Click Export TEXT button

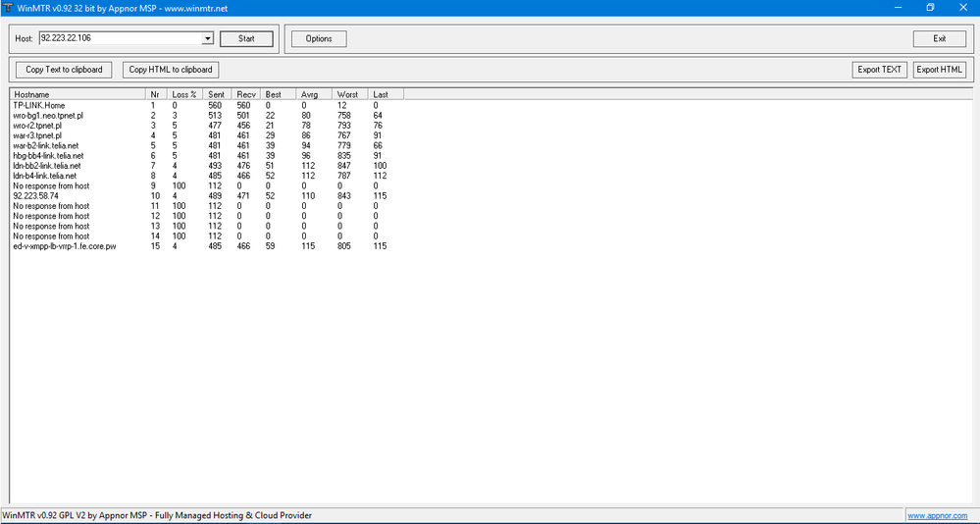click(x=879, y=70)
